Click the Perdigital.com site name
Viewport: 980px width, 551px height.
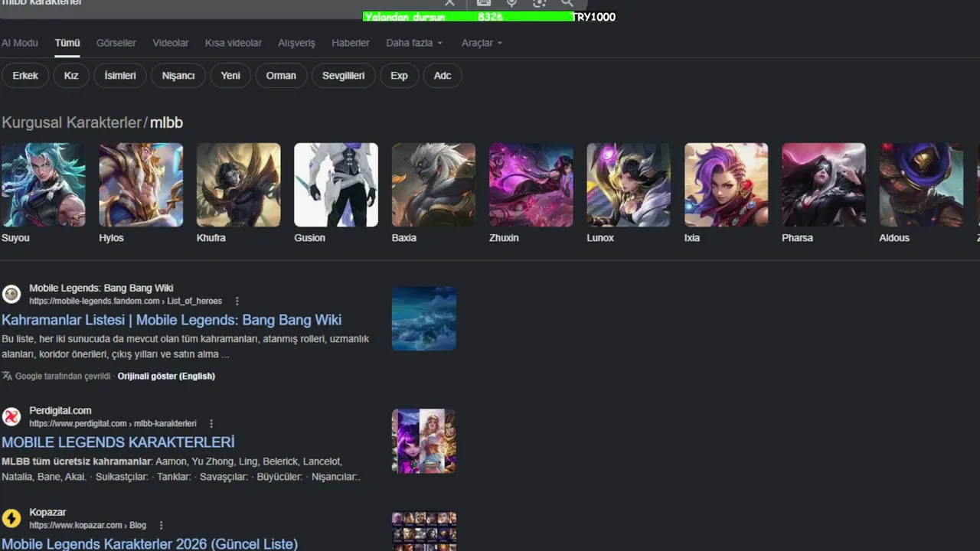[x=60, y=411]
